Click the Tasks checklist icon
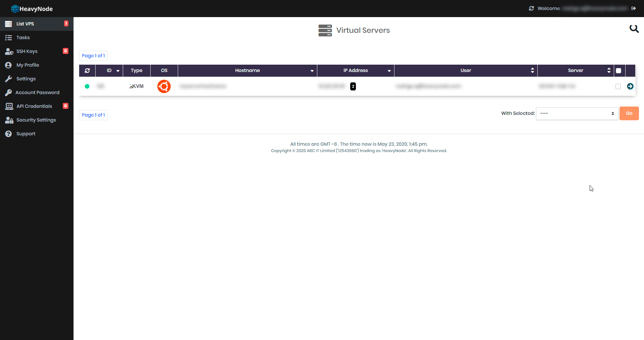 (x=8, y=38)
